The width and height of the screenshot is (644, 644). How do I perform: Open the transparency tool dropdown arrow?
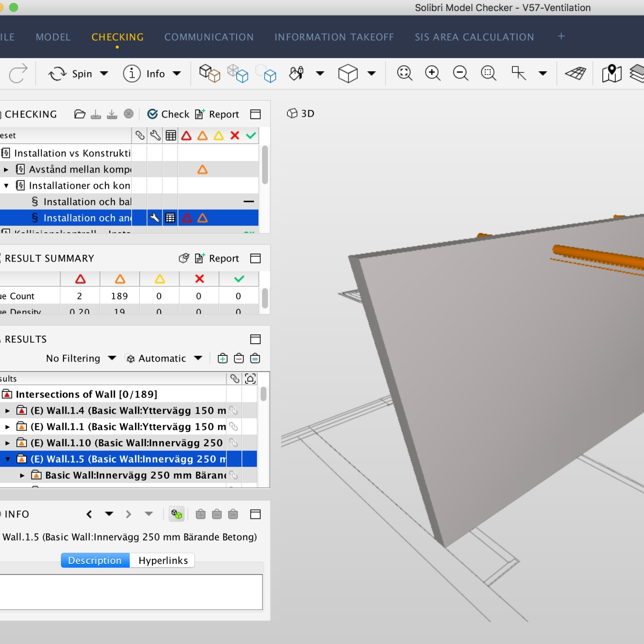(x=320, y=74)
